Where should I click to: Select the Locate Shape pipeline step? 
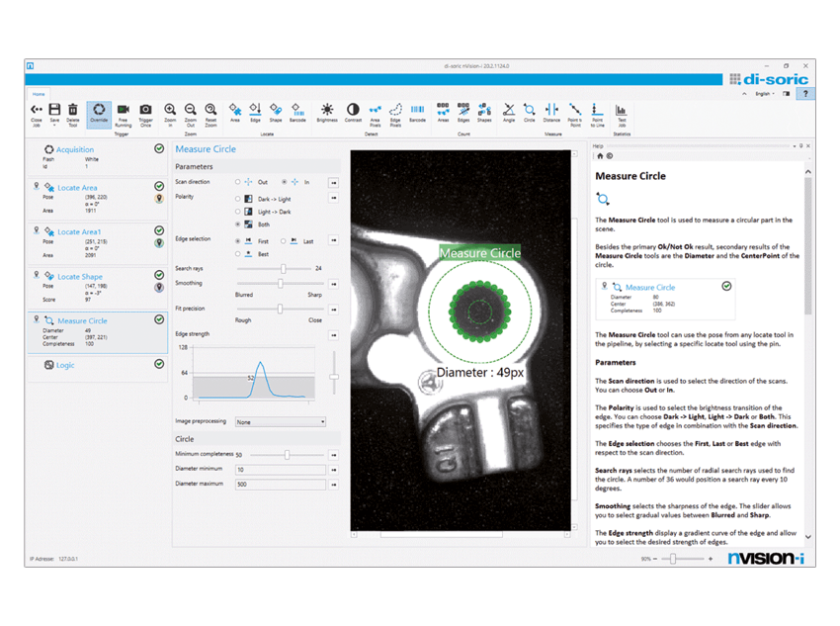click(98, 287)
